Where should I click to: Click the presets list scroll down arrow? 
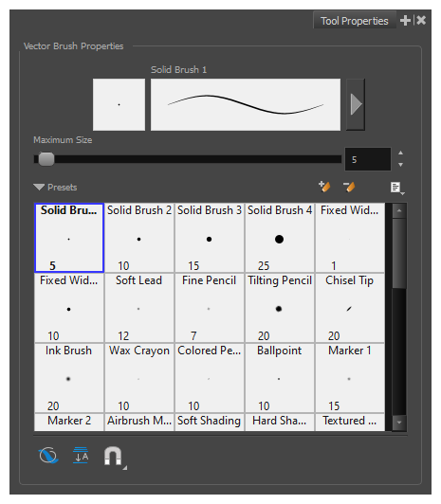[x=399, y=423]
